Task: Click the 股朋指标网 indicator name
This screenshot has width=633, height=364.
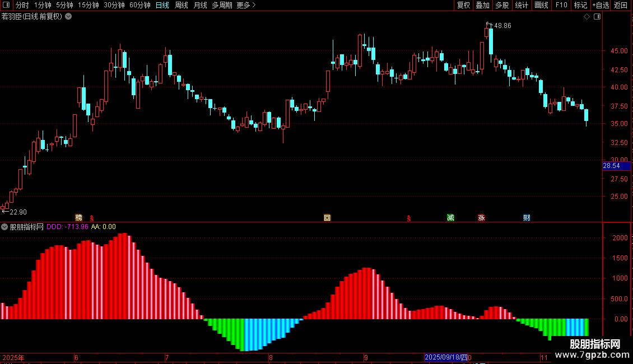Action: (27, 227)
